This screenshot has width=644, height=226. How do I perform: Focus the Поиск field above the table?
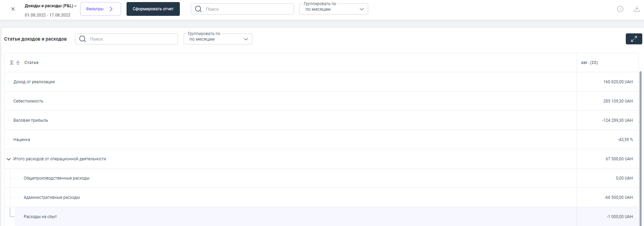pos(132,39)
